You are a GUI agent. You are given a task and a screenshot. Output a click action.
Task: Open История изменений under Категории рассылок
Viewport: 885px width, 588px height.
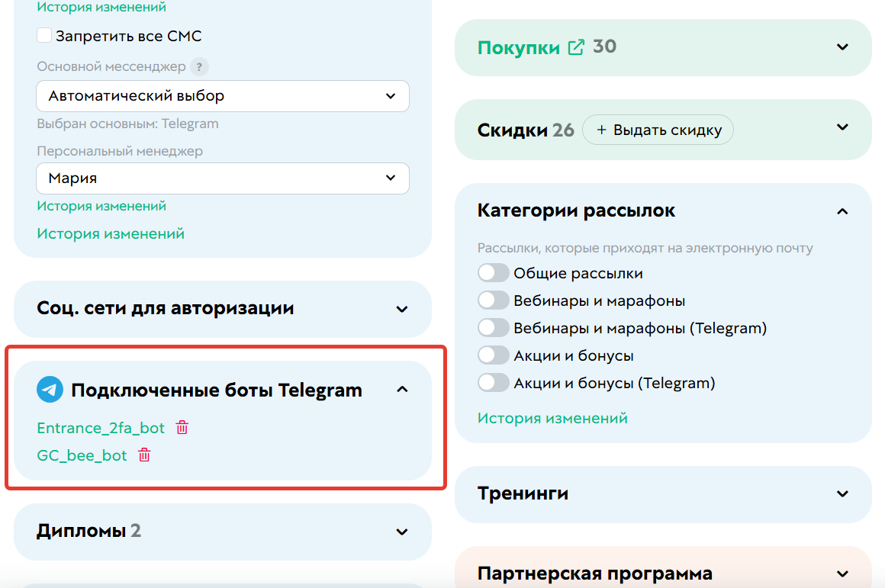coord(550,418)
